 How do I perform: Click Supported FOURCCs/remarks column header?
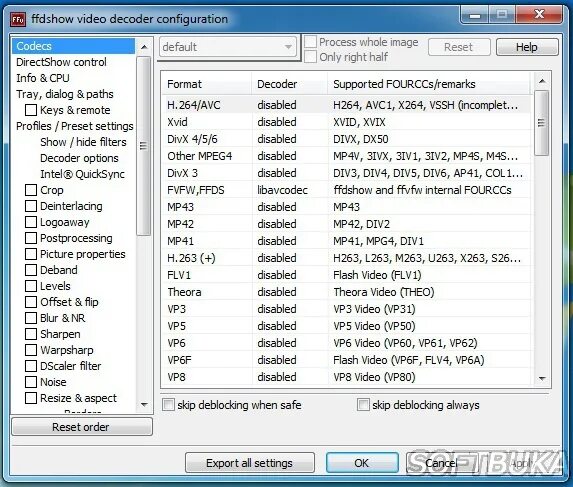coord(428,84)
